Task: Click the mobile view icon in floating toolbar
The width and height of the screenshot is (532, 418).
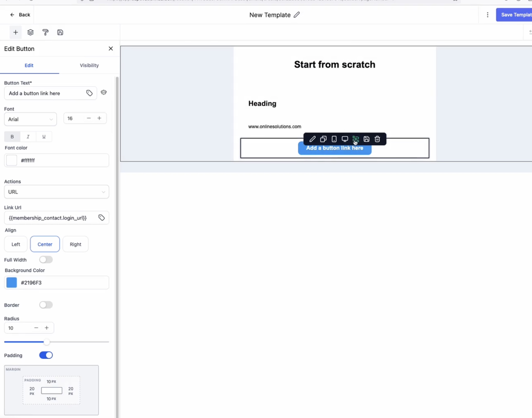Action: (334, 139)
